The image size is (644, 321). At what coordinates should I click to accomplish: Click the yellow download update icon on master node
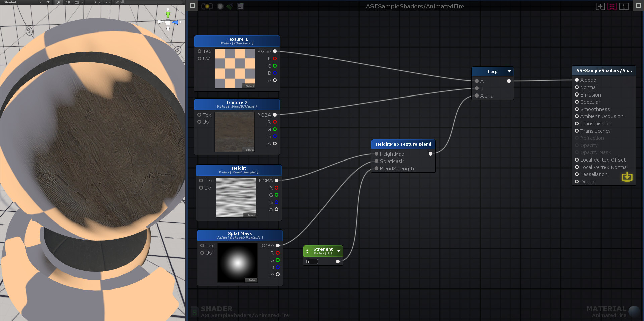pos(627,177)
